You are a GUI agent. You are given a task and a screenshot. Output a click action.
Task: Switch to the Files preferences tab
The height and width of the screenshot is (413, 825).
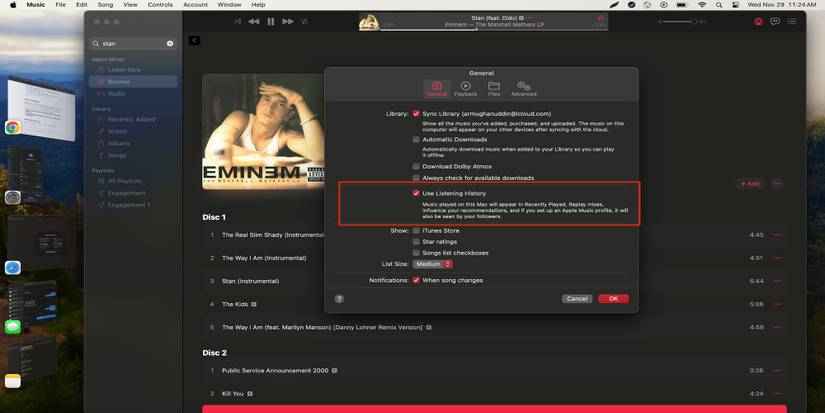(494, 88)
